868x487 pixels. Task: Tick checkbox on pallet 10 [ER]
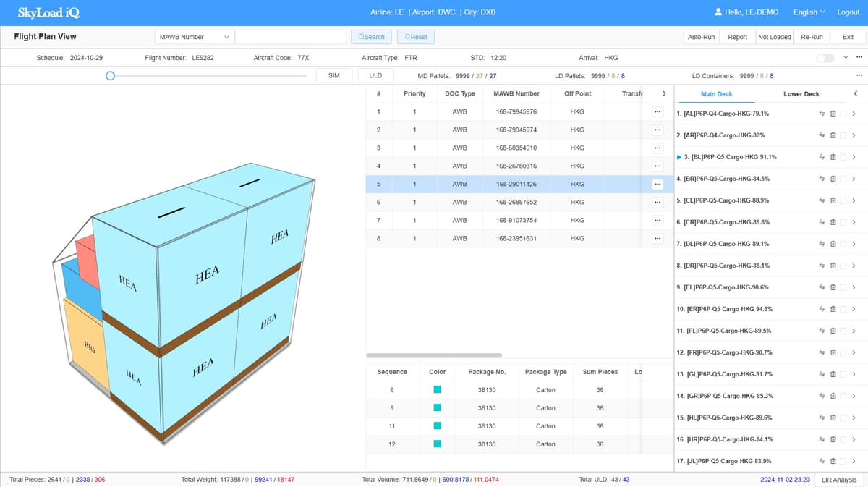click(843, 309)
